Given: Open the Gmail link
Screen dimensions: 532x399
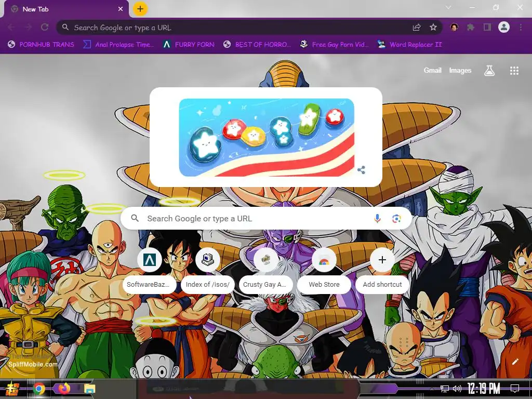Looking at the screenshot, I should coord(433,70).
